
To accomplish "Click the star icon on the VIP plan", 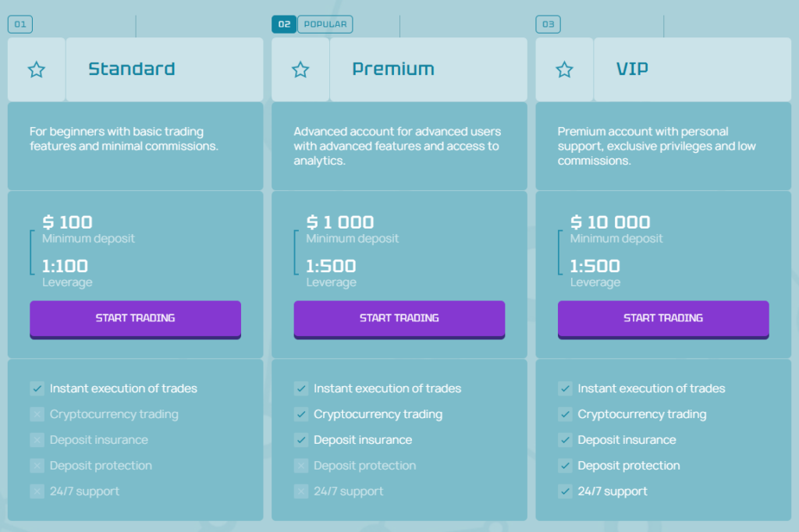I will coord(564,69).
